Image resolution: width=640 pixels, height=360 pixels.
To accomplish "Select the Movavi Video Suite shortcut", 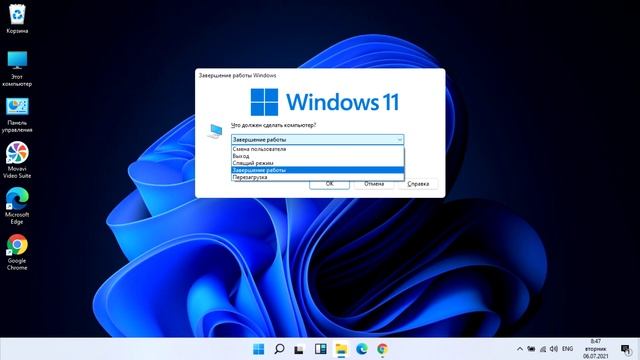I will pyautogui.click(x=17, y=160).
